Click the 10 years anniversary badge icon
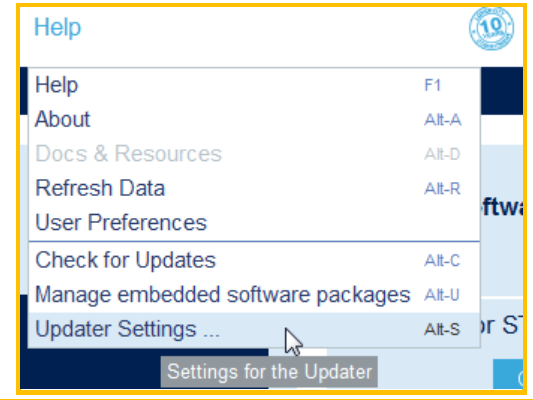 click(x=491, y=29)
